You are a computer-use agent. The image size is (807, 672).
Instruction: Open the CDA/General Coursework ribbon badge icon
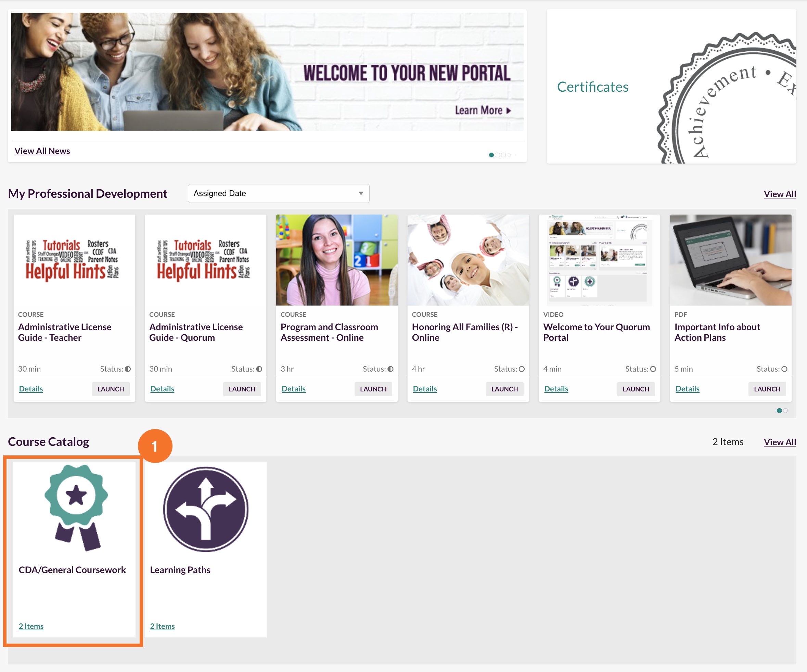[76, 507]
